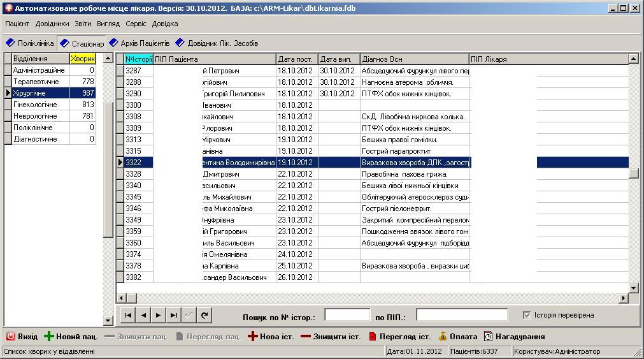Add a patient with Новий пац. button
Viewport: 644px width, 359px height.
[x=71, y=337]
